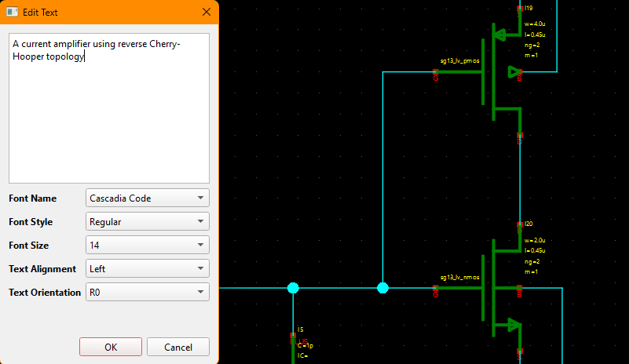The height and width of the screenshot is (364, 629).
Task: Click the sg13_lv_pmos device label
Action: point(460,60)
